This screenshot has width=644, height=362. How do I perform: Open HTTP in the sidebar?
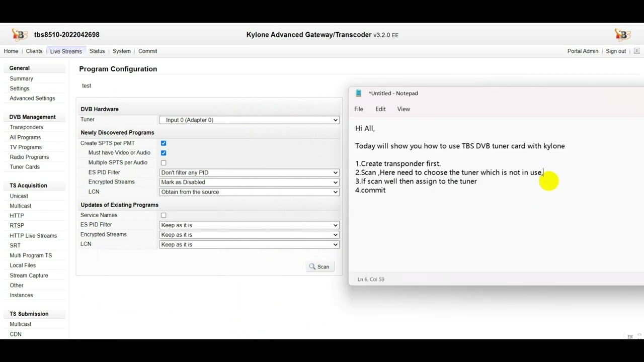click(x=17, y=216)
